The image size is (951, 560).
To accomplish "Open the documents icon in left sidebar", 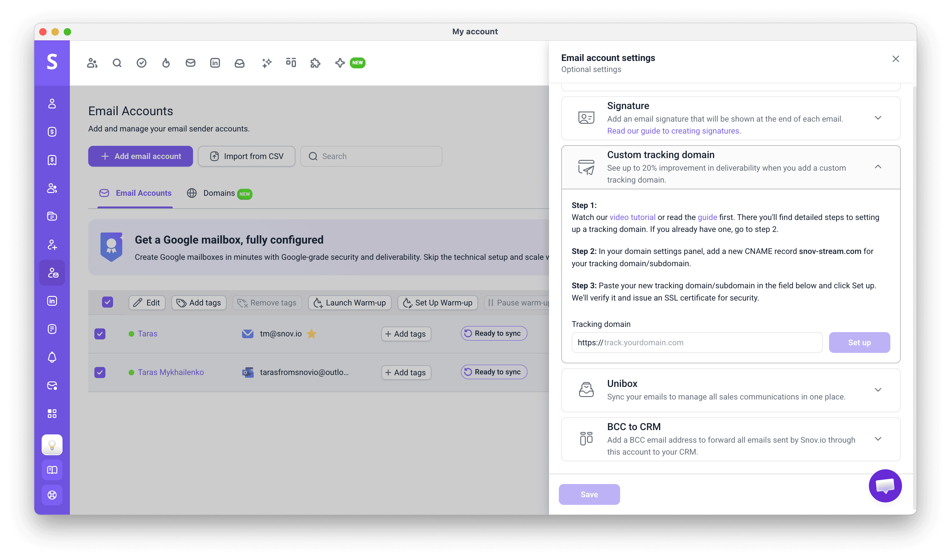I will (x=52, y=216).
